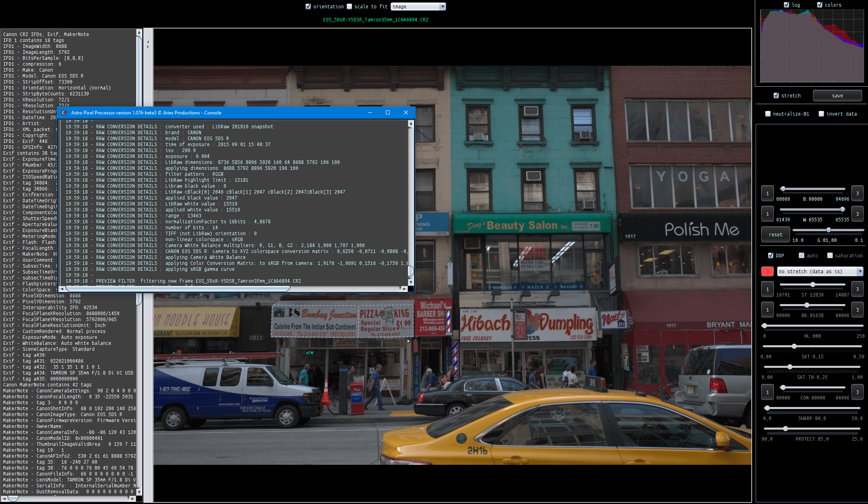
Task: Enable the 'invert data' checkbox
Action: coord(821,114)
